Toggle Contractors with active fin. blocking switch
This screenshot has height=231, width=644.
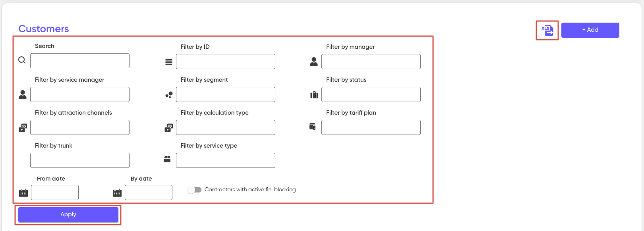(x=194, y=190)
